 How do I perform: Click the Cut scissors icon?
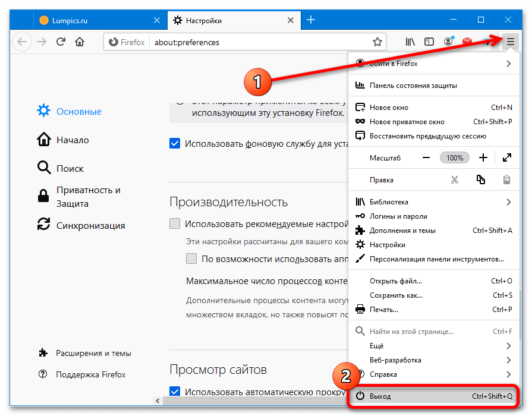coord(455,179)
